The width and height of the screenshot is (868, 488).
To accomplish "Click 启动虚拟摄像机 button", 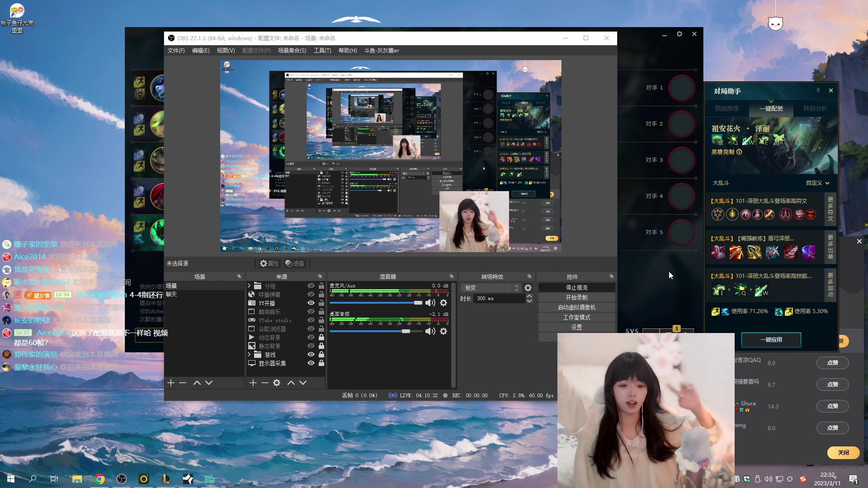I will point(577,308).
